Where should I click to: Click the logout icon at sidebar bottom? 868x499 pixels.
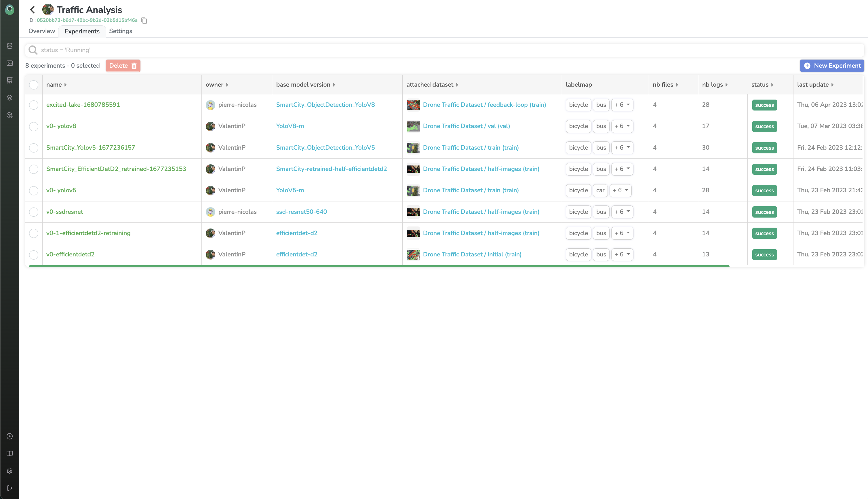pos(9,488)
